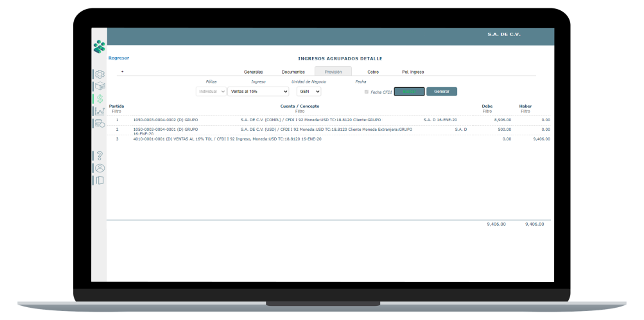Viewport: 644px width, 320px height.
Task: Expand the Ingreso 'Ventas al 16%' dropdown
Action: pos(258,92)
